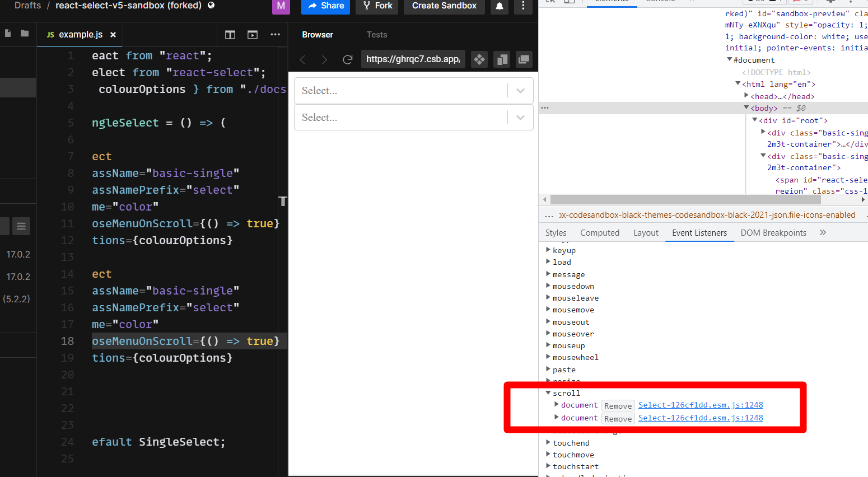This screenshot has height=477, width=868.
Task: Expand the mousedown event listener
Action: 548,286
